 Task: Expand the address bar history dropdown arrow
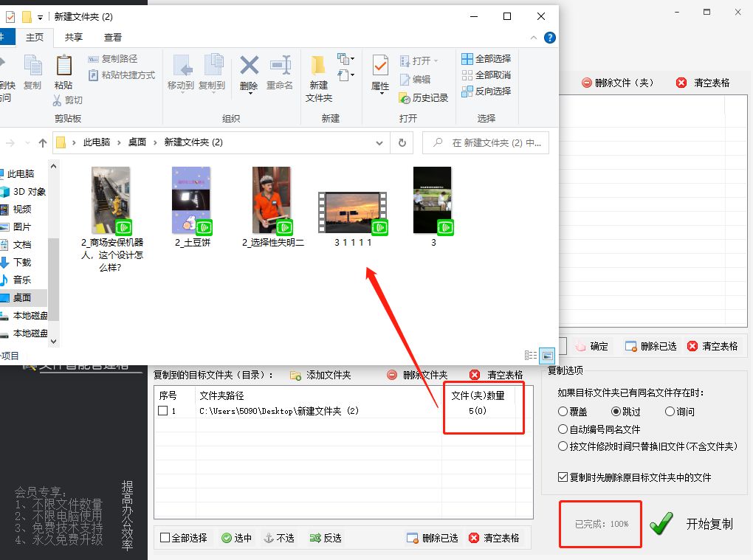(379, 143)
